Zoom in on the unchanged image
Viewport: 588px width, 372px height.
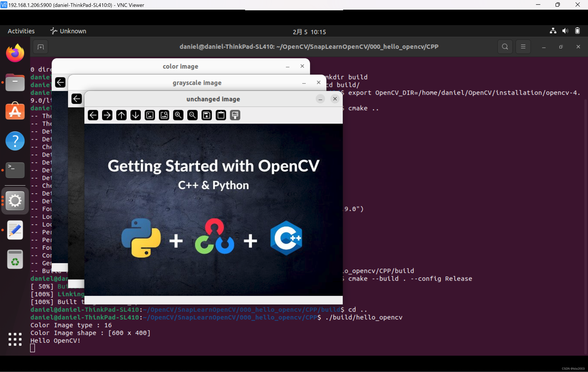178,115
